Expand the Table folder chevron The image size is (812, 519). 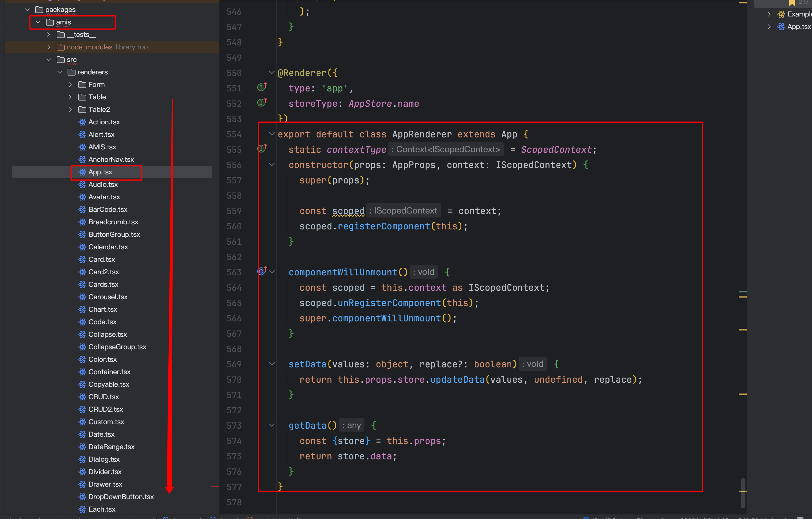(70, 97)
